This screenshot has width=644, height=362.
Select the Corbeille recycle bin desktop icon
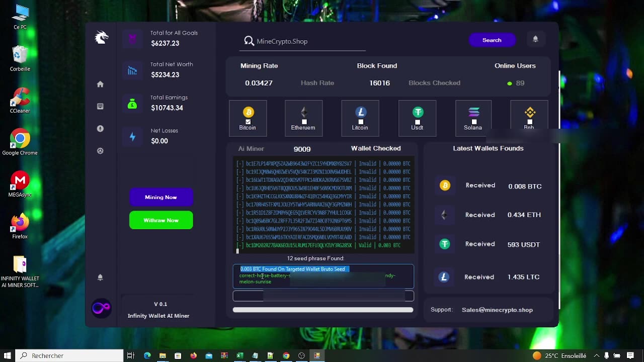20,59
